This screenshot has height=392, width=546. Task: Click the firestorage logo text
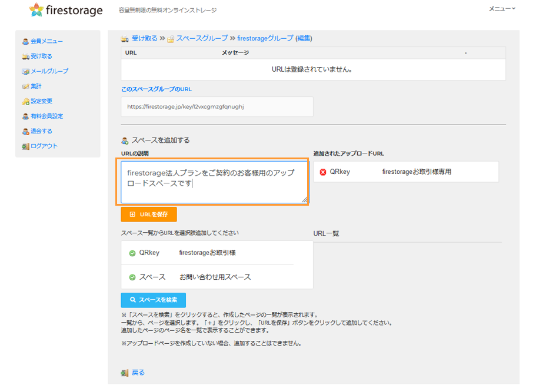coord(74,11)
